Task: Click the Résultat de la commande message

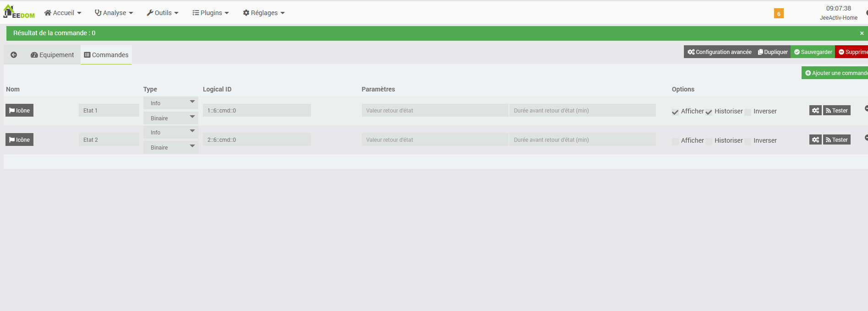Action: pyautogui.click(x=55, y=33)
